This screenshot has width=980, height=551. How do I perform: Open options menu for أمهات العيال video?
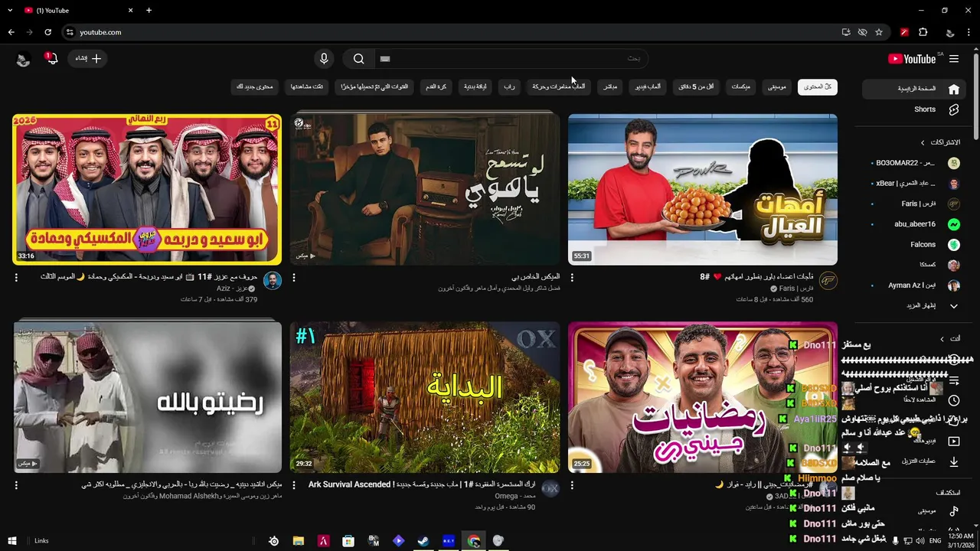pos(572,277)
